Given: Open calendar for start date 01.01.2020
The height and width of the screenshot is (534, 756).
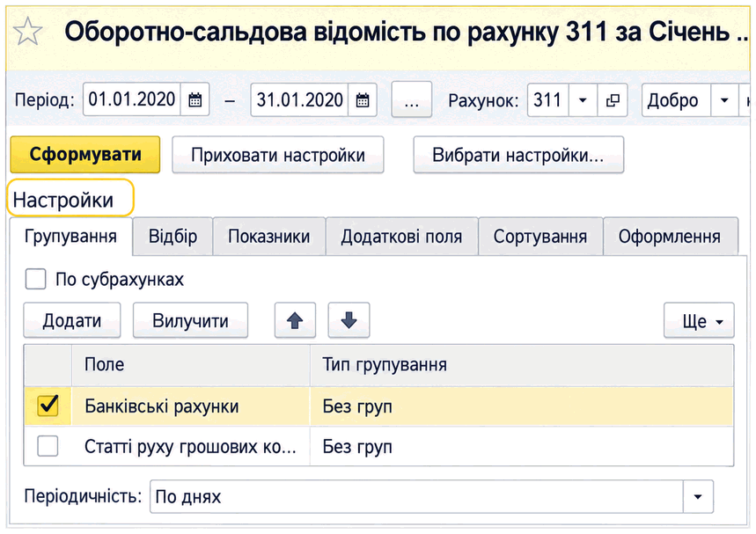Looking at the screenshot, I should [195, 99].
